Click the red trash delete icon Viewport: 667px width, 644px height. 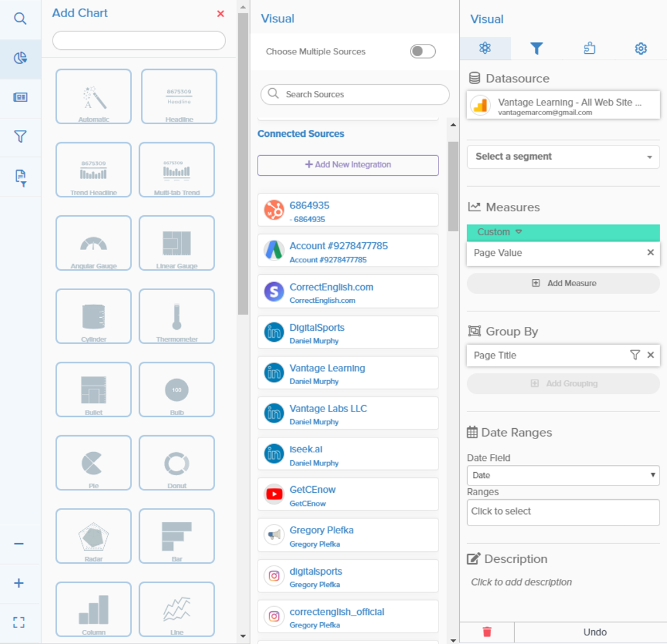(487, 632)
